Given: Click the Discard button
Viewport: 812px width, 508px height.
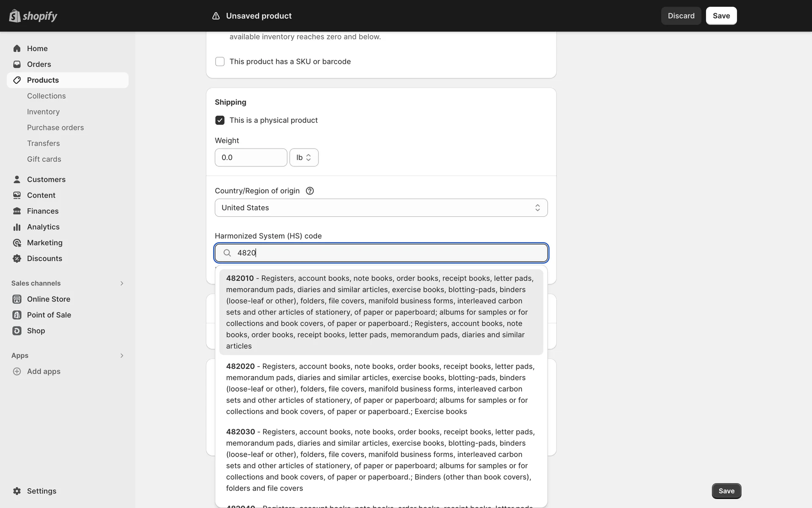Looking at the screenshot, I should 681,16.
